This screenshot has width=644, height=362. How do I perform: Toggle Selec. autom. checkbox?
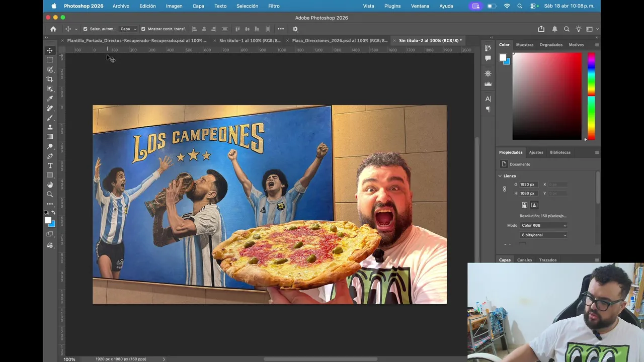tap(85, 29)
